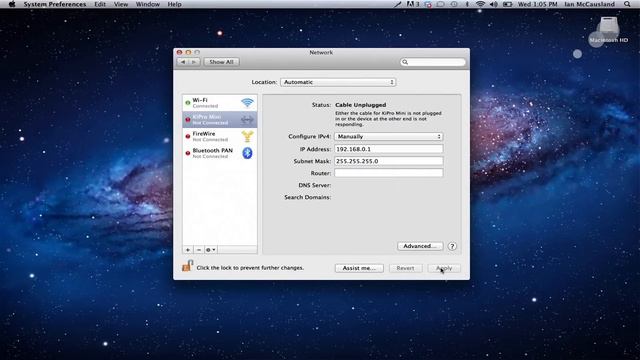Remove the service with the minus button
Image resolution: width=640 pixels, height=360 pixels.
pyautogui.click(x=199, y=249)
